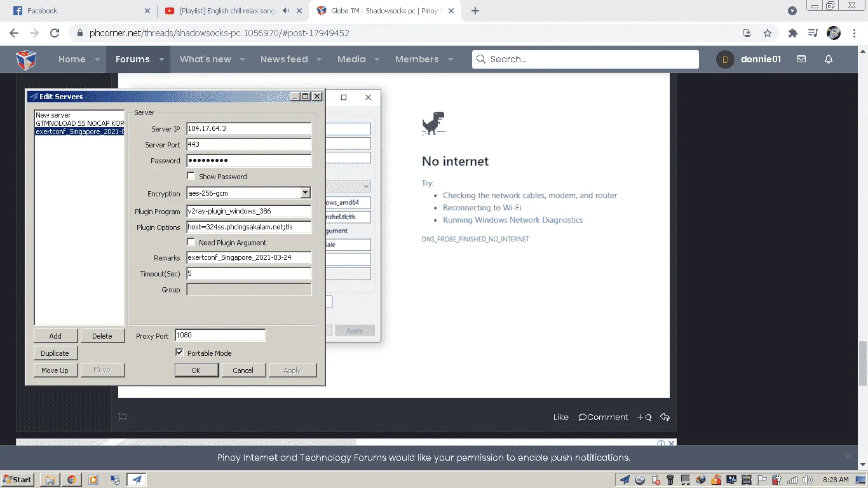Open the inbox envelope icon

pyautogui.click(x=801, y=59)
